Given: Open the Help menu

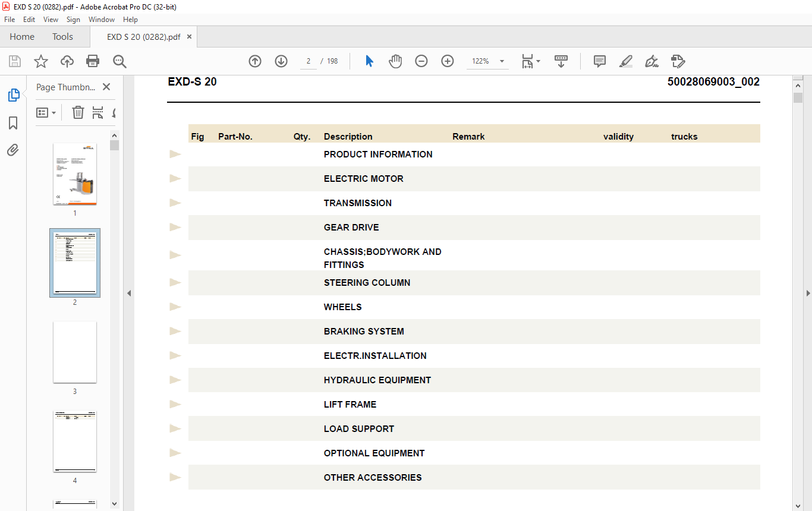Looking at the screenshot, I should tap(130, 20).
